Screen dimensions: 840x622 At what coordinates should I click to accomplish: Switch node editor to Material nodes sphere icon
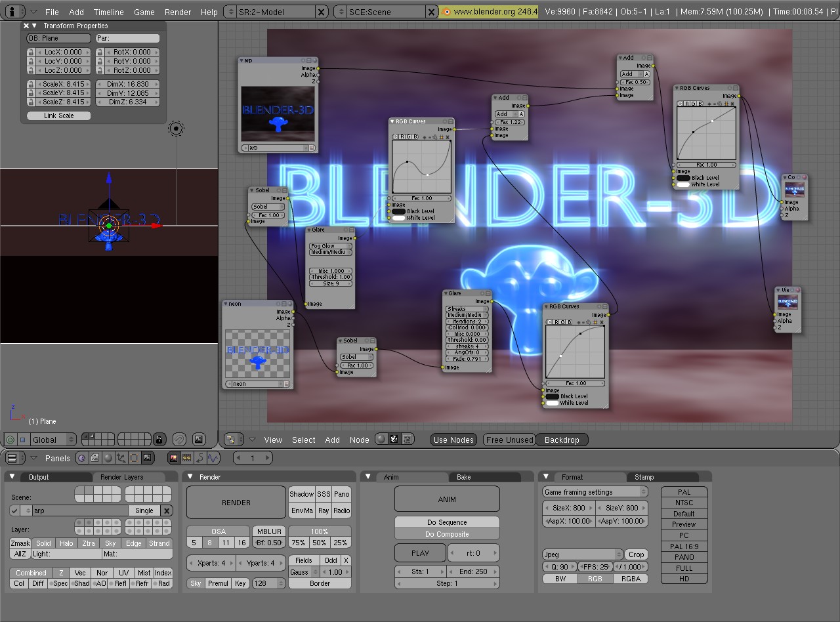[381, 439]
